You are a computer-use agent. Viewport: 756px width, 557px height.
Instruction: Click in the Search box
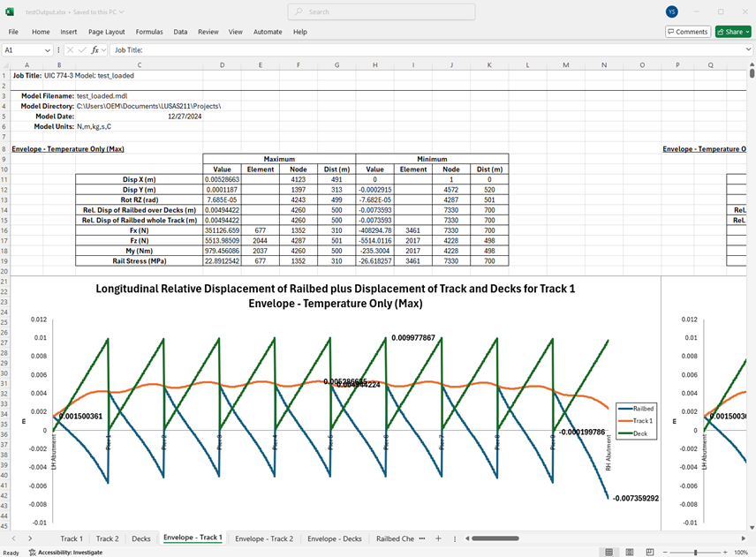point(382,11)
